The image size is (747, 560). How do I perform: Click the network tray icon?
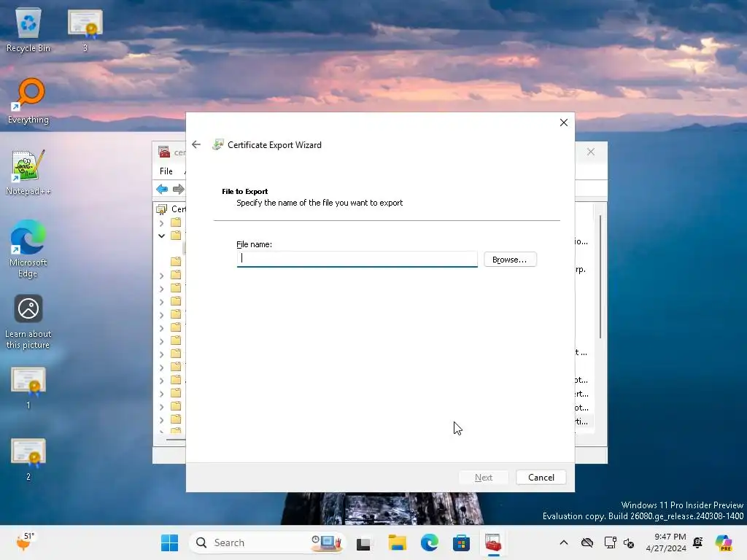pos(610,542)
